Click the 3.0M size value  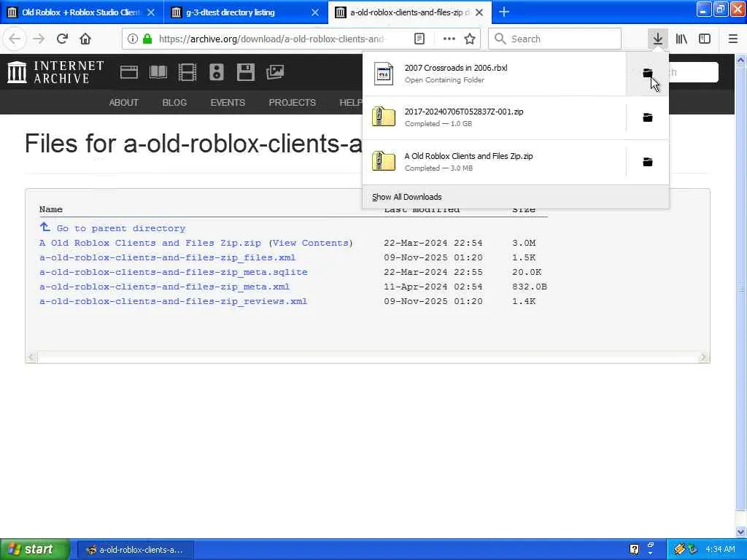pyautogui.click(x=524, y=243)
